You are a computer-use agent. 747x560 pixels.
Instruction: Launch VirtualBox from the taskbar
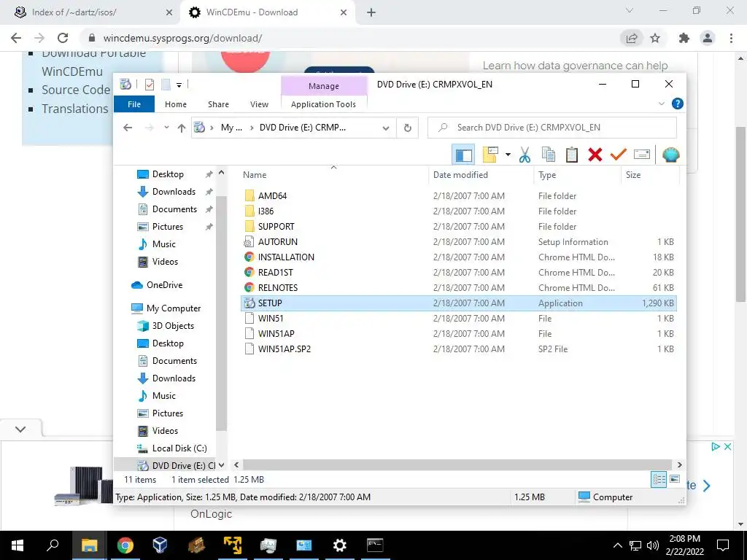160,545
